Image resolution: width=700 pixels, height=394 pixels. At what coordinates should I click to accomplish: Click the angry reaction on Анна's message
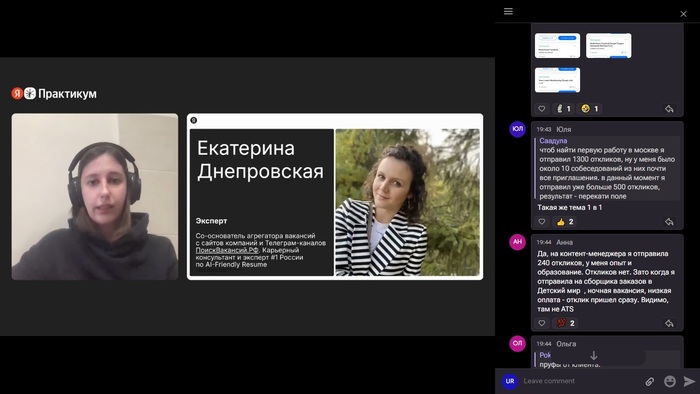point(566,323)
